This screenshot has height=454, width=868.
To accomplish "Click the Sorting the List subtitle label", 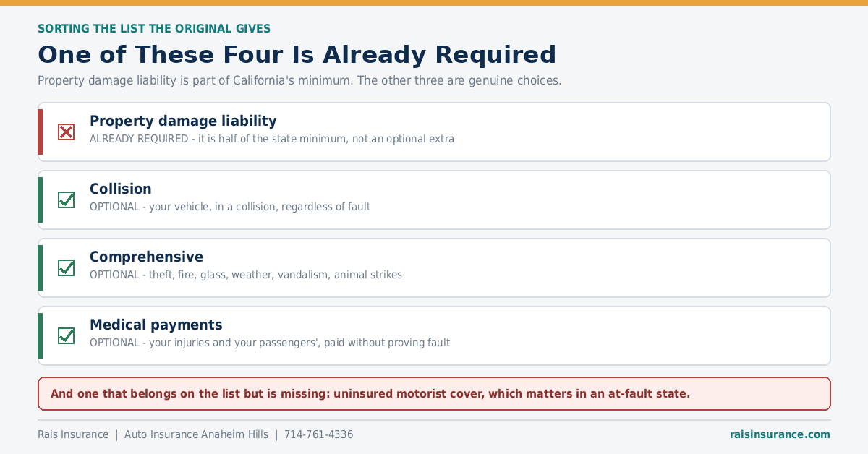I will coord(154,29).
